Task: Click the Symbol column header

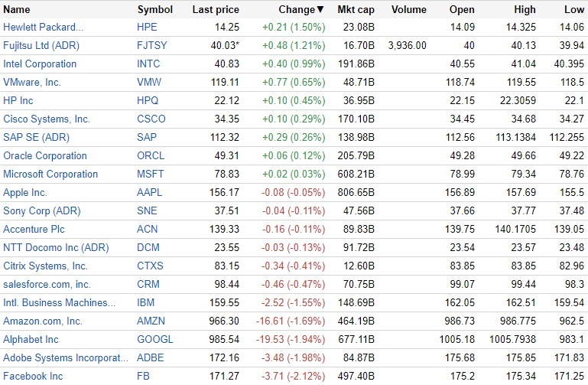Action: point(154,9)
